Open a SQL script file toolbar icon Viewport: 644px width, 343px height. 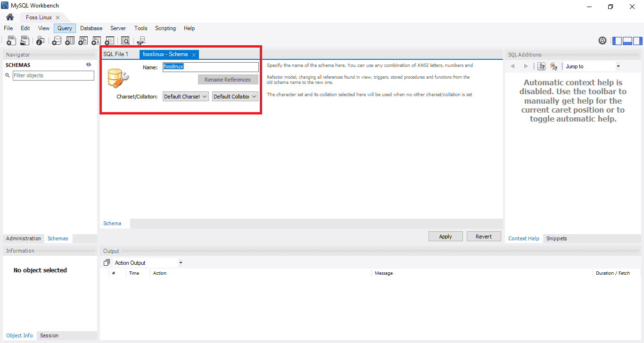[25, 41]
